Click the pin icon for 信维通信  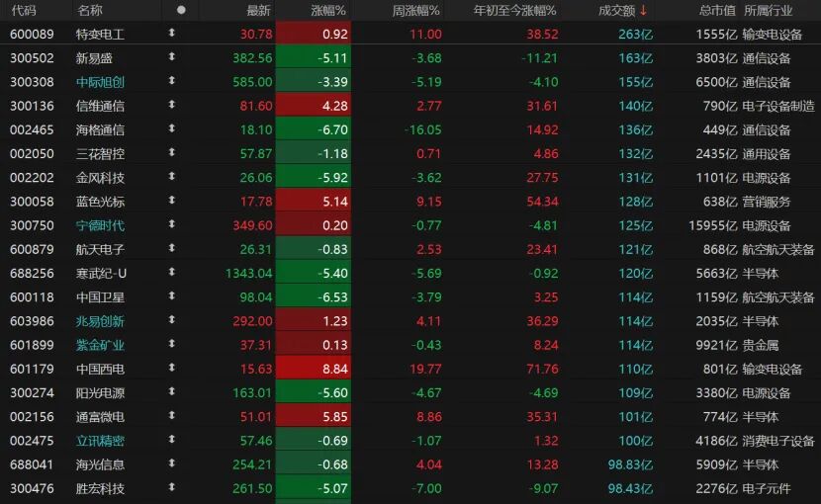[171, 105]
